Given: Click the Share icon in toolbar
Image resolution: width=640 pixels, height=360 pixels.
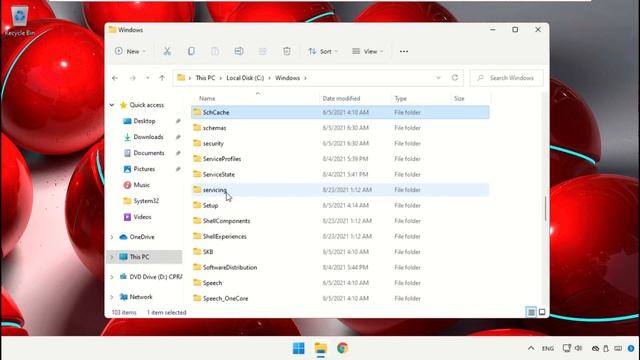Looking at the screenshot, I should 263,51.
